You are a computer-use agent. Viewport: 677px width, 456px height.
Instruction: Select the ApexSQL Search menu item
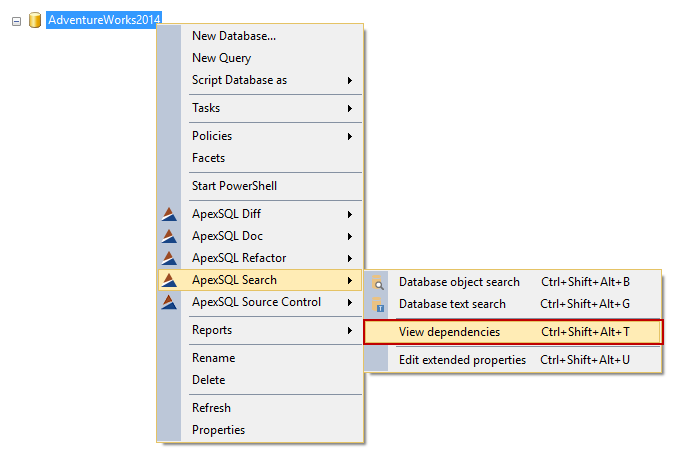point(260,280)
